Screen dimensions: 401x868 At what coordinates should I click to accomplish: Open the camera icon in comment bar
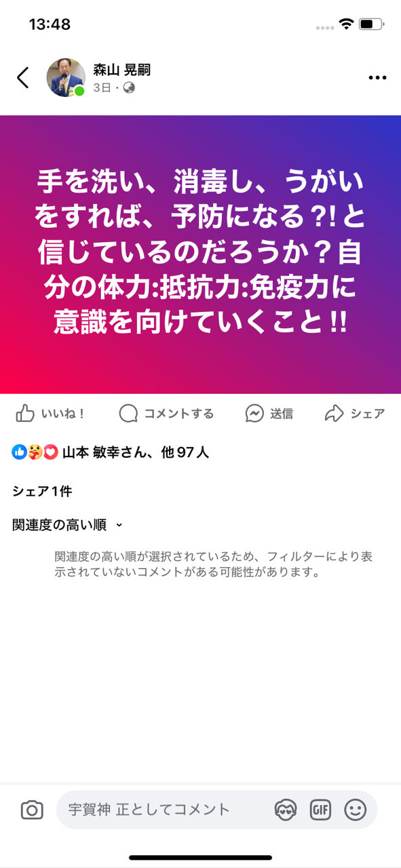(x=32, y=810)
